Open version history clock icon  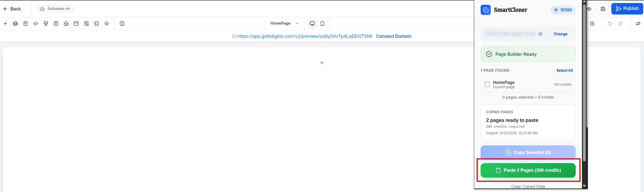tap(592, 24)
